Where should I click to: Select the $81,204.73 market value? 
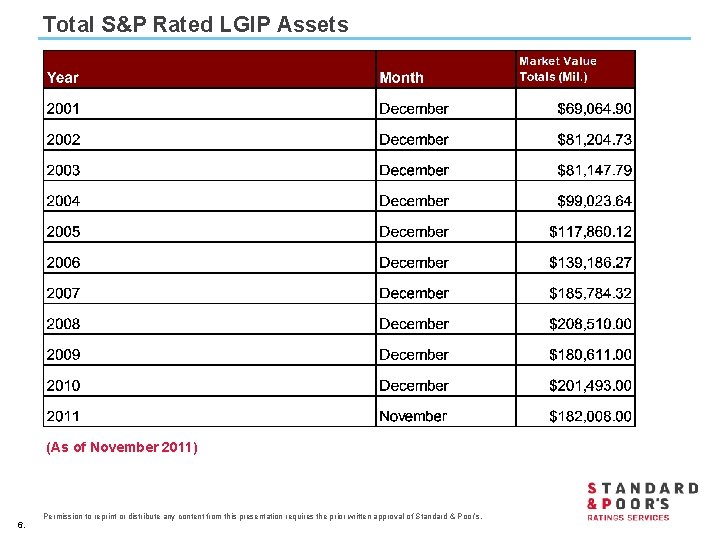pyautogui.click(x=594, y=140)
